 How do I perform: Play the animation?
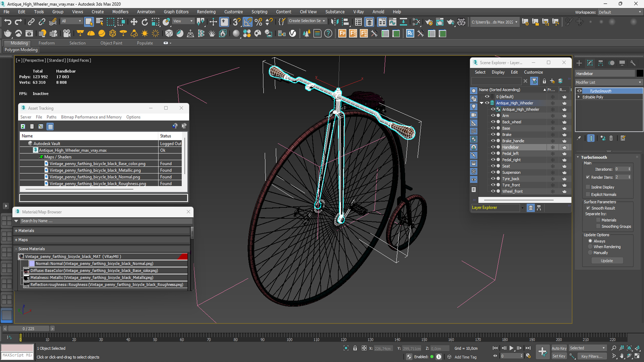tap(511, 348)
